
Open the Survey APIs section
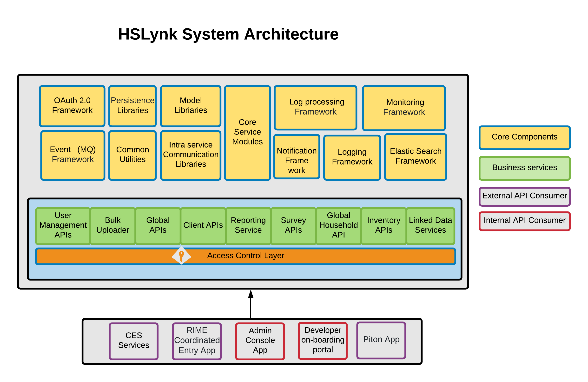tap(293, 225)
